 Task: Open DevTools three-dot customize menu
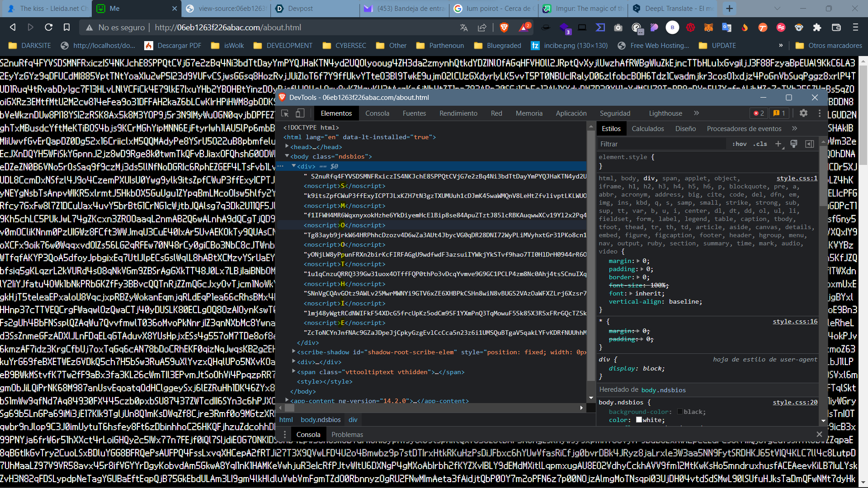(x=820, y=113)
